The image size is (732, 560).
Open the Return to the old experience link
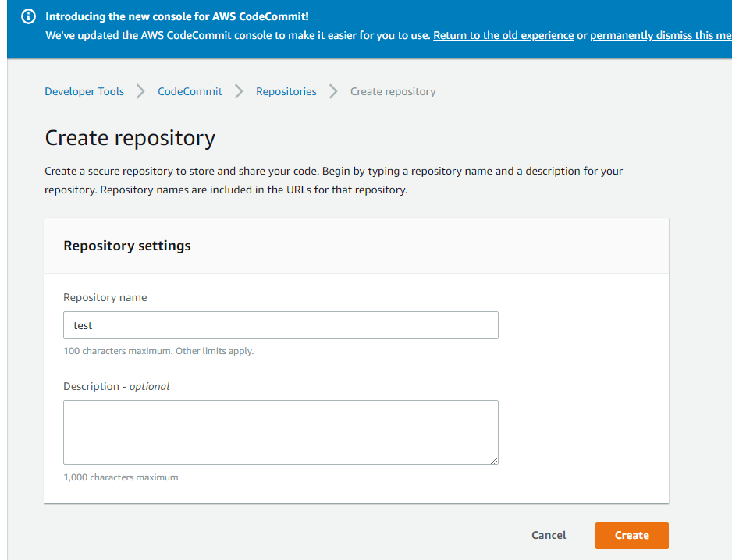[503, 35]
